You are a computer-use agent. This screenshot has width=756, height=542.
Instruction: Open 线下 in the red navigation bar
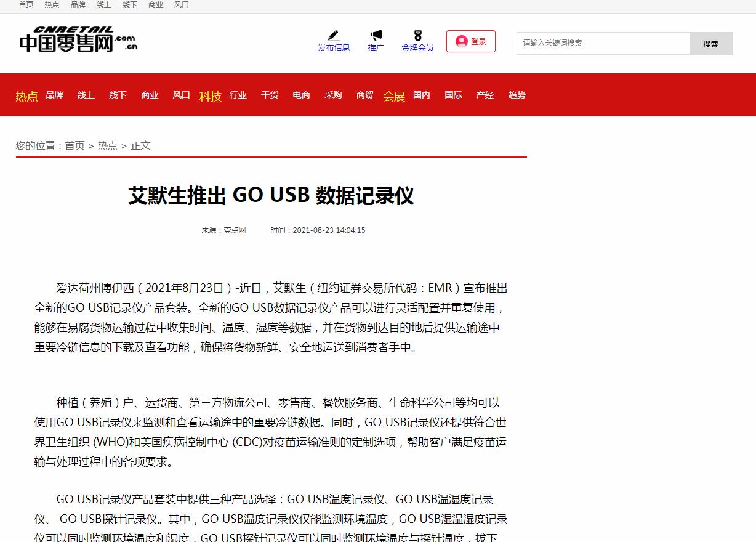click(118, 95)
